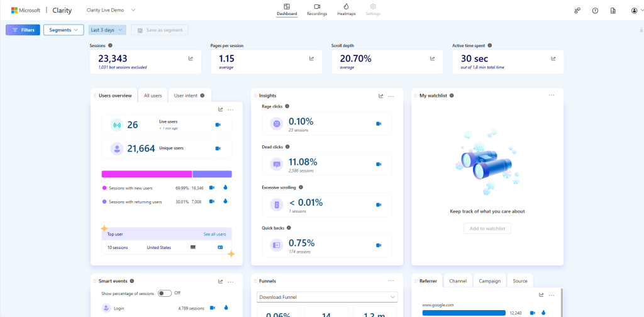
Task: Expand the Segments dropdown
Action: (x=64, y=30)
